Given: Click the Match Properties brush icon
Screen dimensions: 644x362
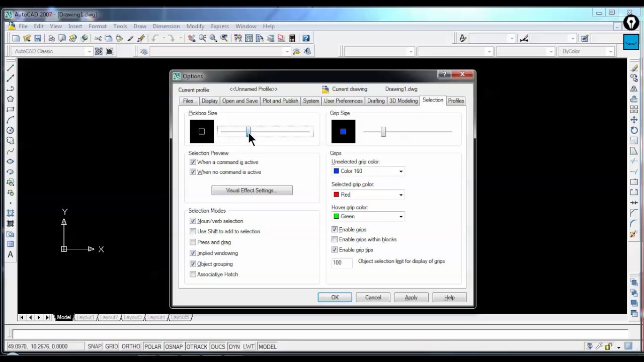Looking at the screenshot, I should click(x=130, y=38).
